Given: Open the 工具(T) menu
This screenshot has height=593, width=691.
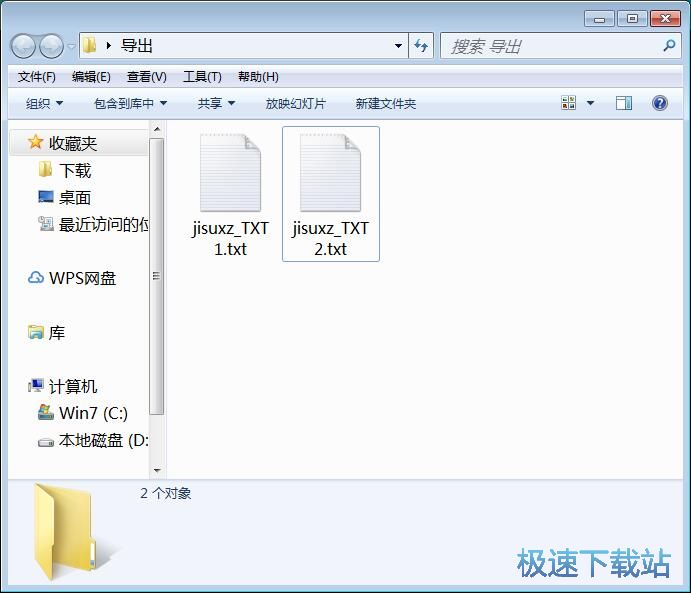Looking at the screenshot, I should [202, 77].
